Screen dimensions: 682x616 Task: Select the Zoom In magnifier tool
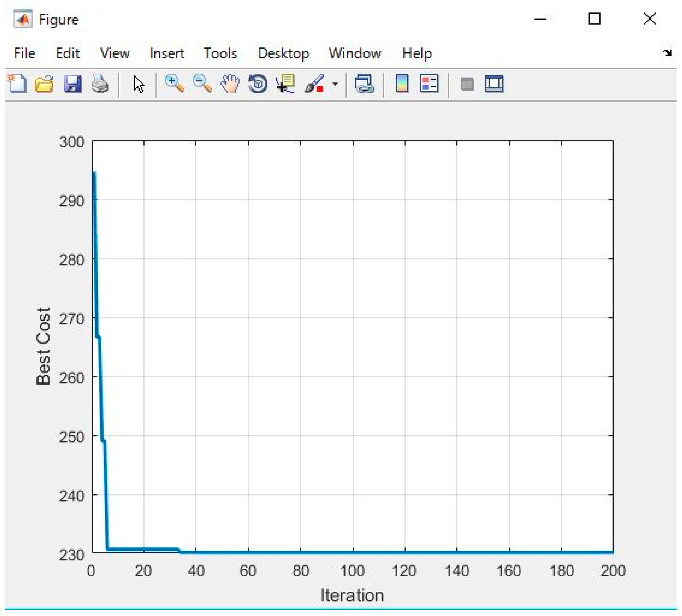174,83
